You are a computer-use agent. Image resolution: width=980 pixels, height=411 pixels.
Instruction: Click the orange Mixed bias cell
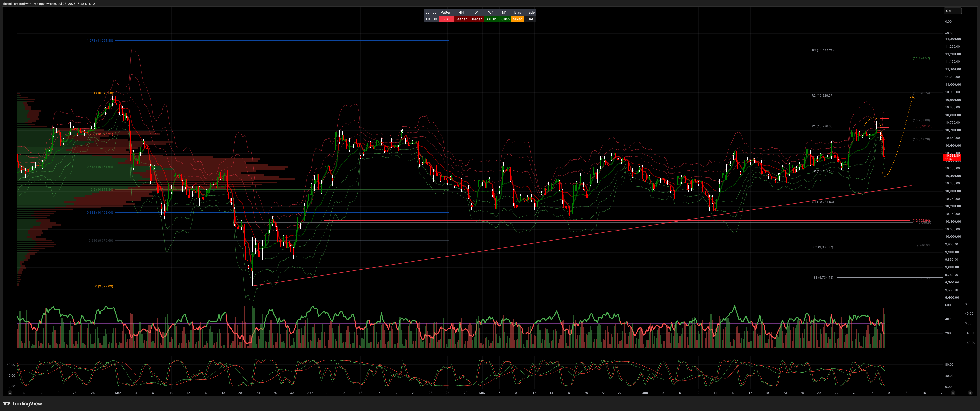517,19
